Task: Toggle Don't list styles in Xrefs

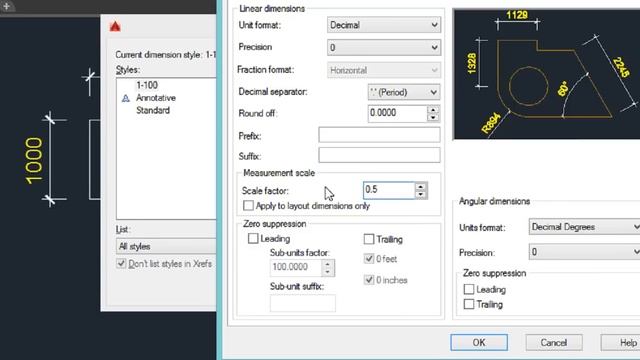Action: click(121, 263)
